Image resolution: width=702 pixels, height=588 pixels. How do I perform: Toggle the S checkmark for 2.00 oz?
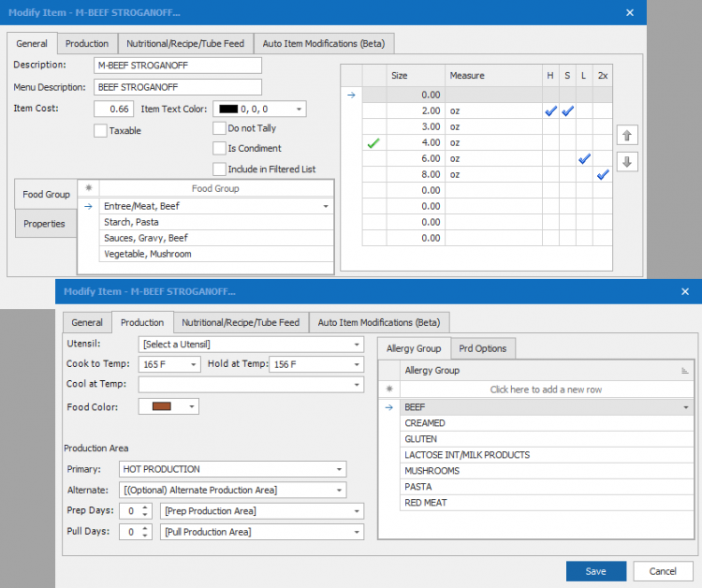(x=567, y=111)
